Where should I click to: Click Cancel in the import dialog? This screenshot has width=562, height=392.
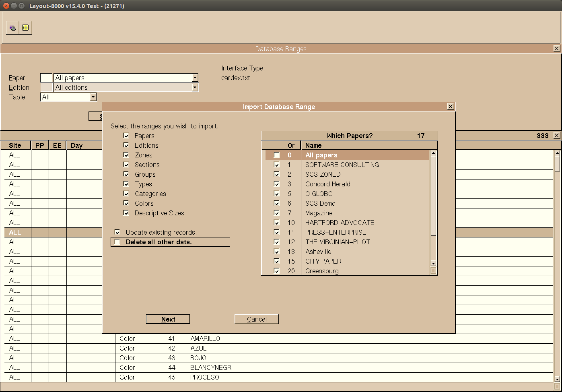pyautogui.click(x=256, y=319)
